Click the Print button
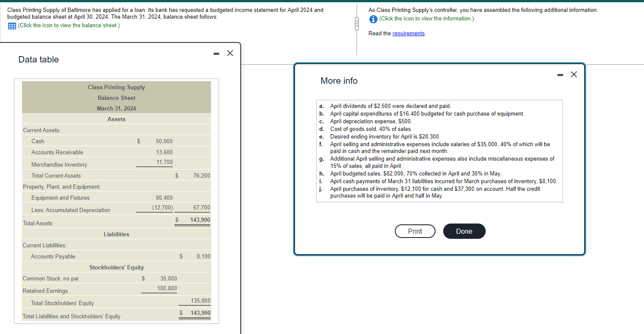This screenshot has height=334, width=644. [415, 231]
